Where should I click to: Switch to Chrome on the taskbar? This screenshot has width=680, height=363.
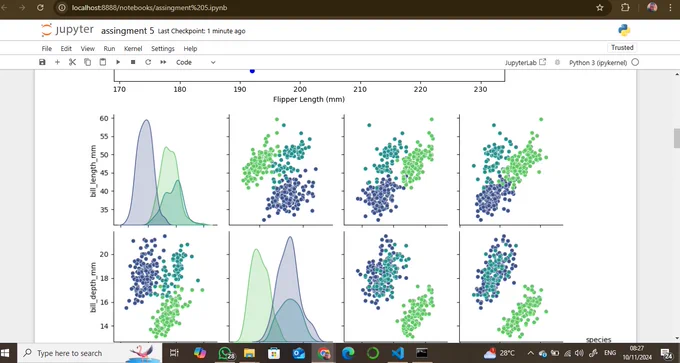(324, 353)
